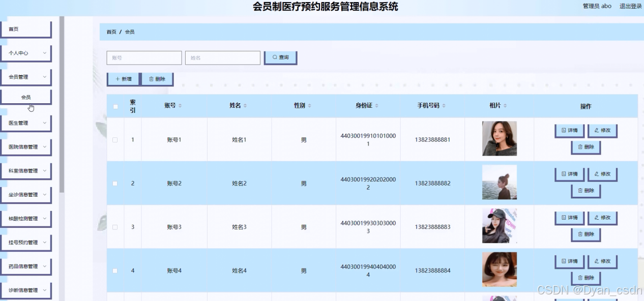Click the 索引 column header
This screenshot has width=644, height=301.
133,106
